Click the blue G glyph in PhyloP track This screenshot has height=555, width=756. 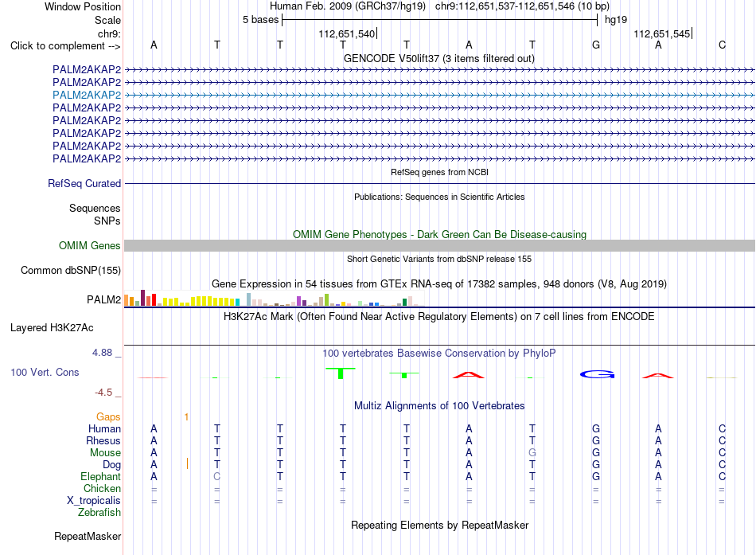(x=597, y=374)
